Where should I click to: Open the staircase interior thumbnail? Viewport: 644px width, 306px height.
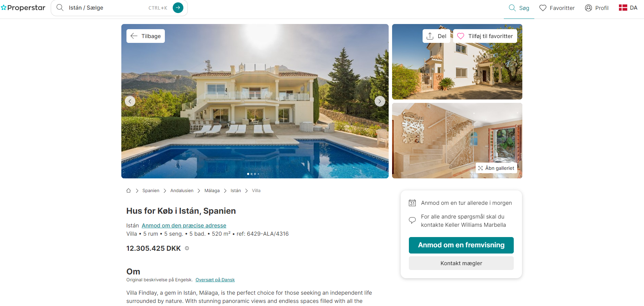click(457, 141)
